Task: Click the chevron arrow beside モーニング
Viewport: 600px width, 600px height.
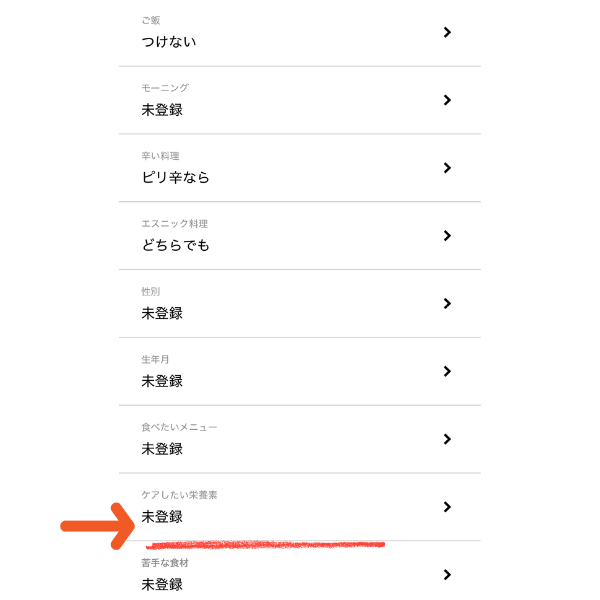Action: coord(447,100)
